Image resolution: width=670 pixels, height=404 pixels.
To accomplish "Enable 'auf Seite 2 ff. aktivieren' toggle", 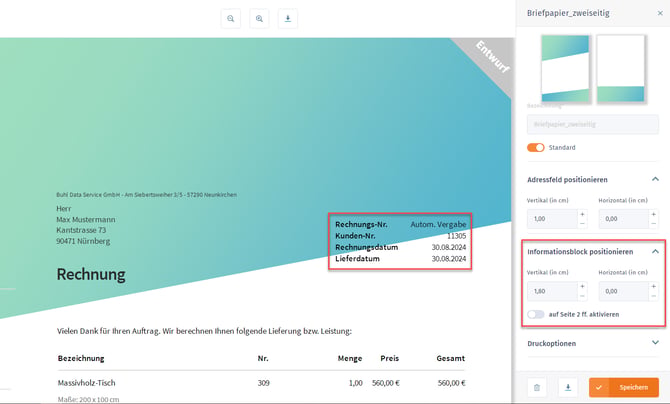I will pos(535,314).
